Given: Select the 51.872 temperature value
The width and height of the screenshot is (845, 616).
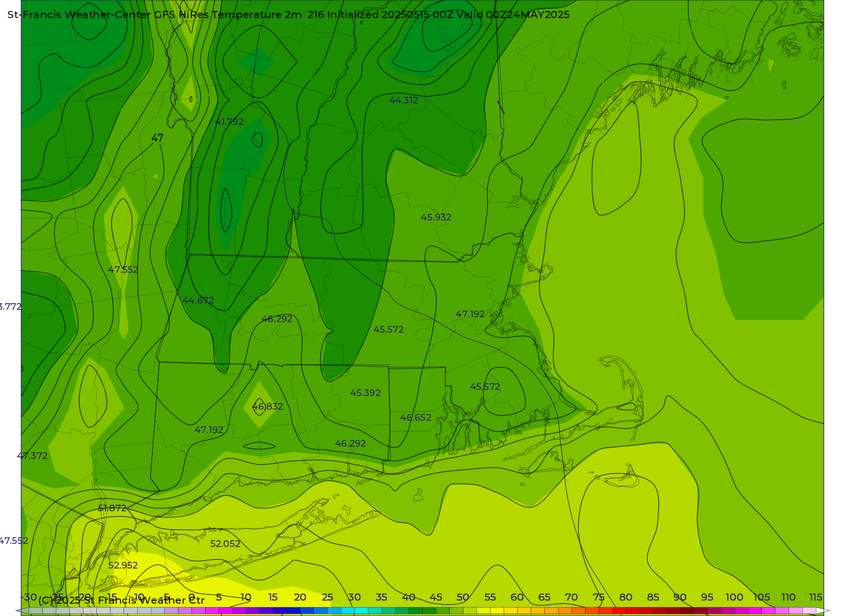Looking at the screenshot, I should point(112,508).
